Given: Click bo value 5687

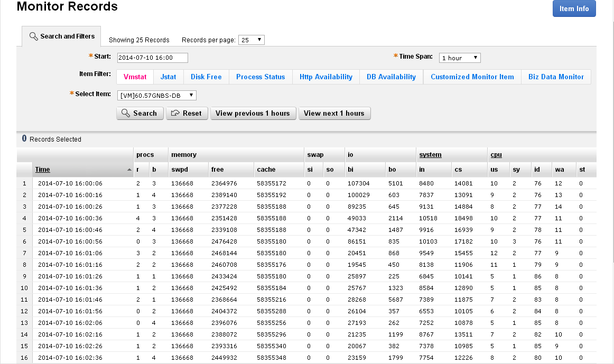Looking at the screenshot, I should click(x=395, y=300).
